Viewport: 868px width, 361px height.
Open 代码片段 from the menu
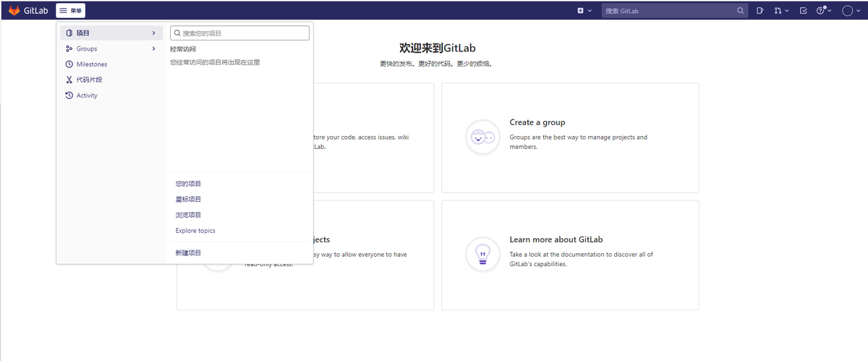point(111,80)
